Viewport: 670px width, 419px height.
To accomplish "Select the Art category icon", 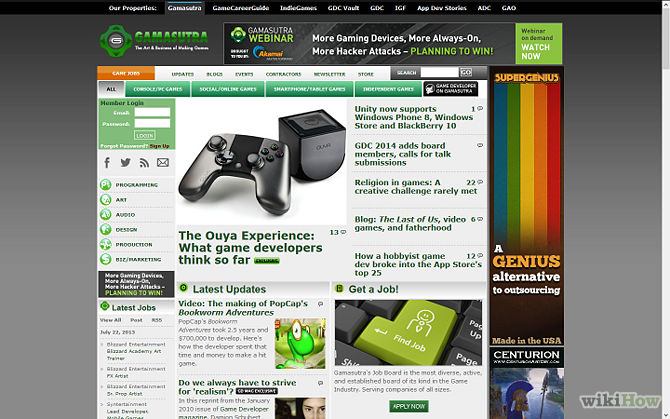I will [106, 200].
